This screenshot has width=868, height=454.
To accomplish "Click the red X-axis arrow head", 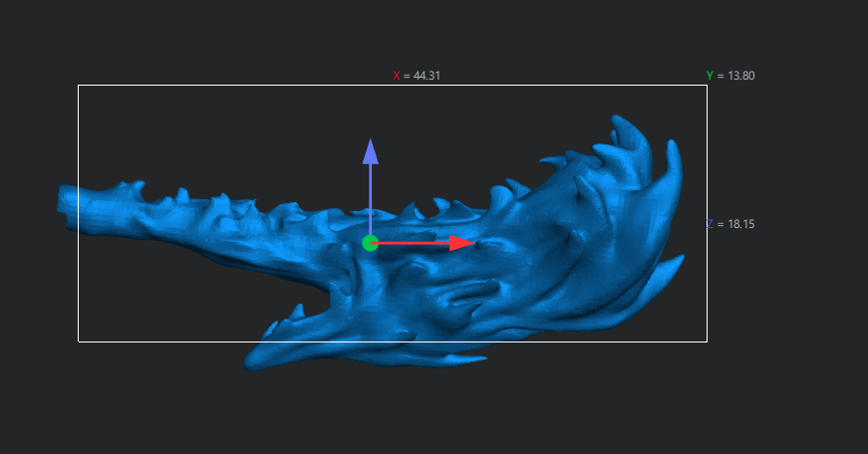I will pos(462,243).
